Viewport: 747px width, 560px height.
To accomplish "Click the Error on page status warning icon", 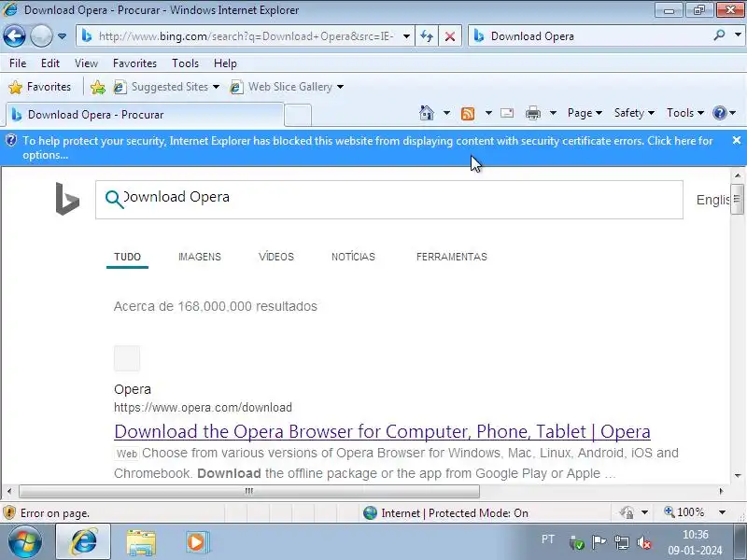I will pyautogui.click(x=9, y=512).
